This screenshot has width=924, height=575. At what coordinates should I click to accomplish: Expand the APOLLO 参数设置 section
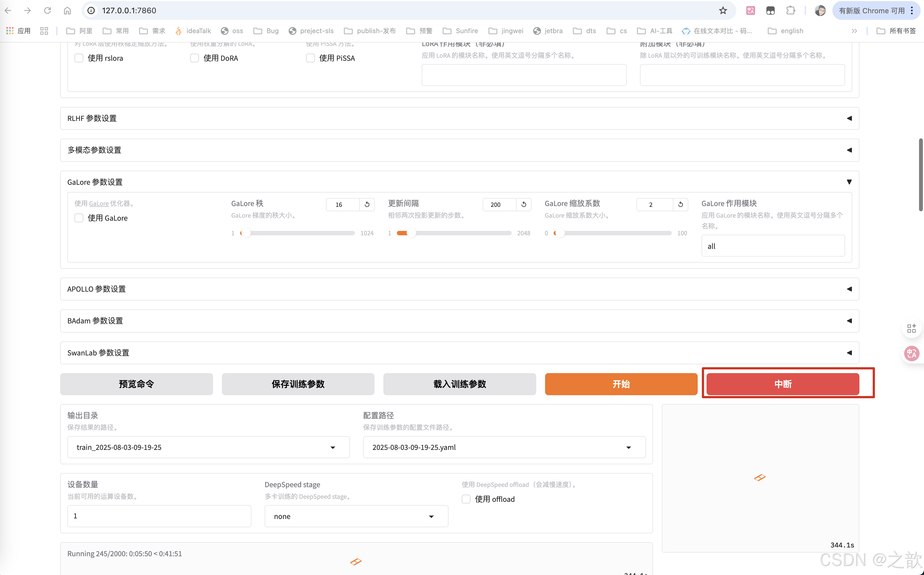point(459,289)
